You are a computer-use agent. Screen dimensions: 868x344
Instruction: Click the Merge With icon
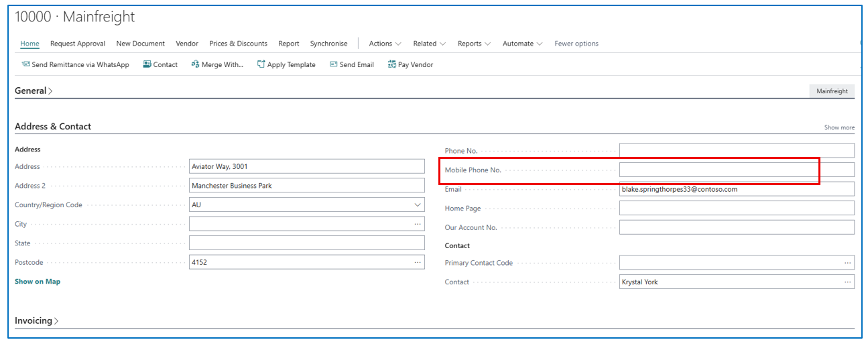(x=195, y=65)
